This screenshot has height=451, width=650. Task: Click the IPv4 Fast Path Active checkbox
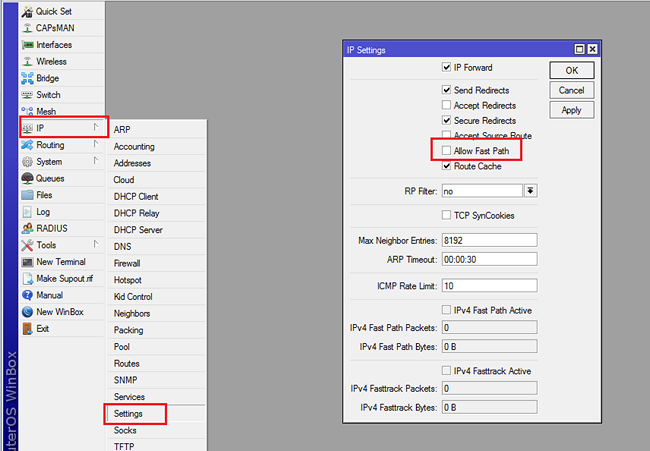coord(446,310)
